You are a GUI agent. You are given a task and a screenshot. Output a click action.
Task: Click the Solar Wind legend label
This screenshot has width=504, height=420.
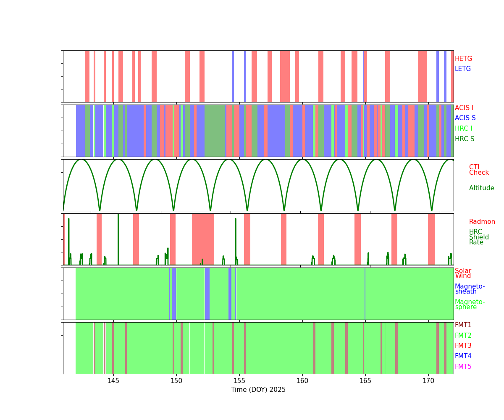pyautogui.click(x=463, y=273)
